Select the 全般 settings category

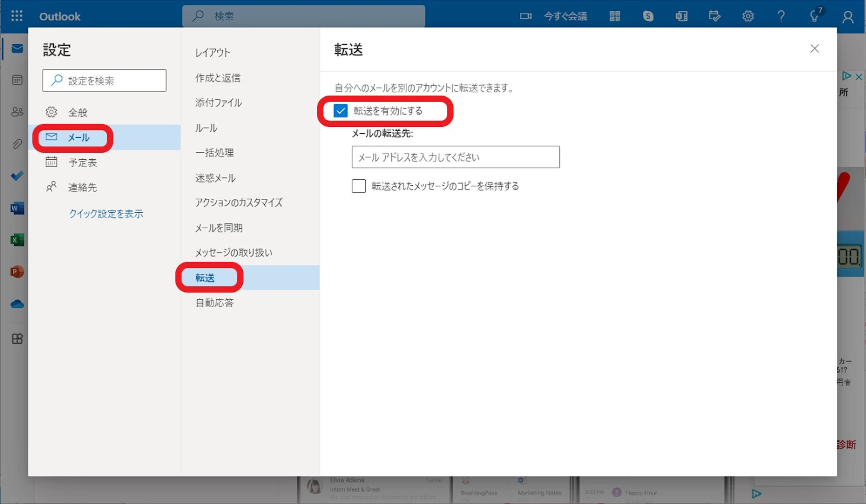point(78,112)
